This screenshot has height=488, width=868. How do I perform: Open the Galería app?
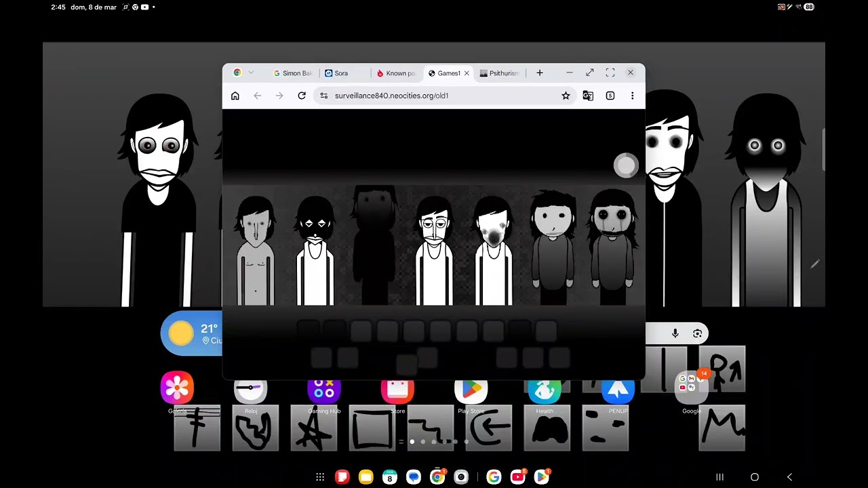(x=177, y=388)
